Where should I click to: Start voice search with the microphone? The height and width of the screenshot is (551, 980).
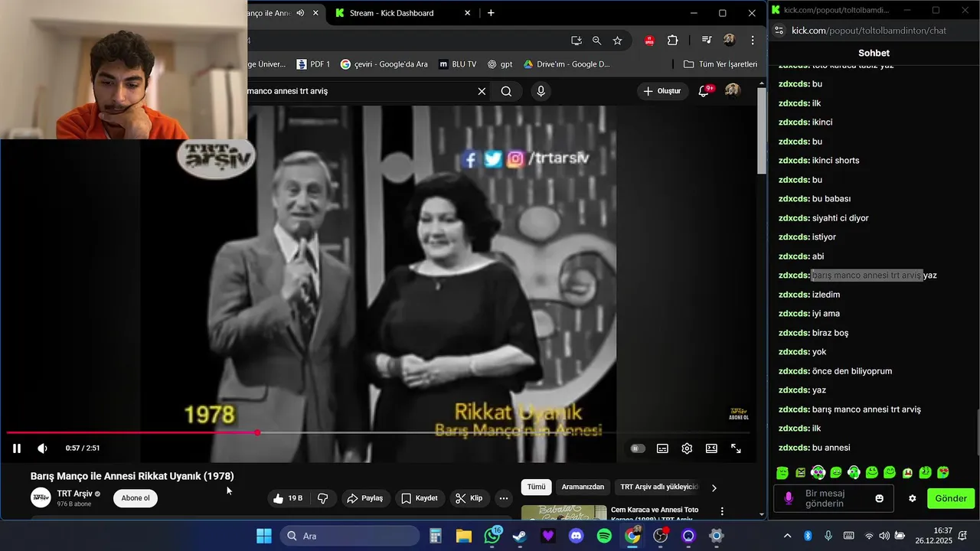point(541,91)
